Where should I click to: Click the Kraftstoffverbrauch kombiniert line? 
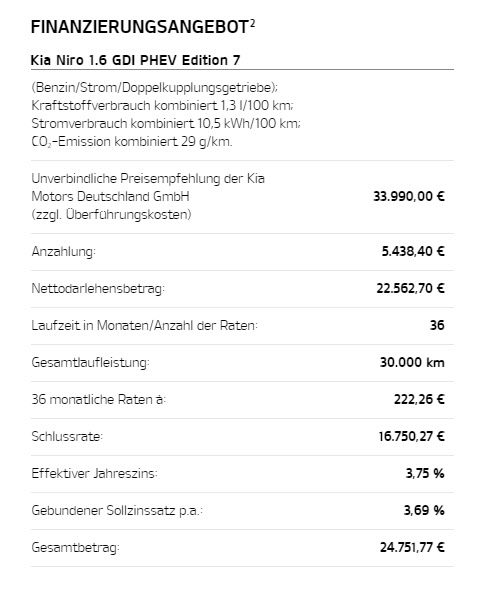[x=162, y=105]
